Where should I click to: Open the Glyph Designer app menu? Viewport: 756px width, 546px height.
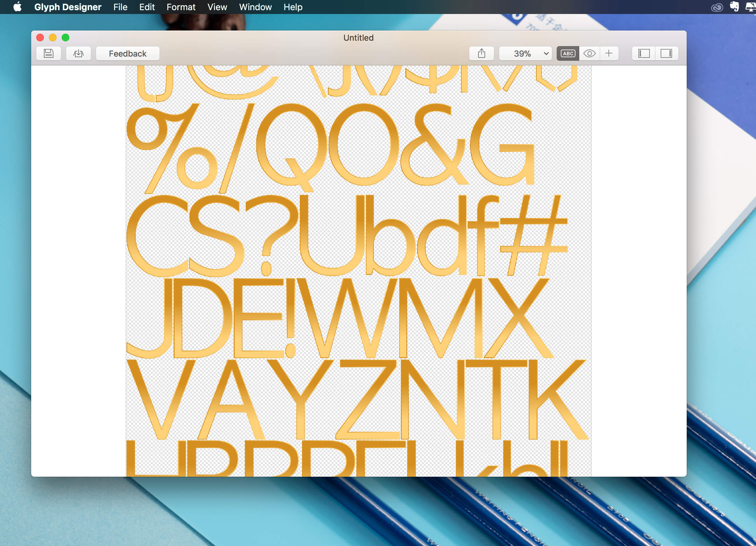[68, 7]
